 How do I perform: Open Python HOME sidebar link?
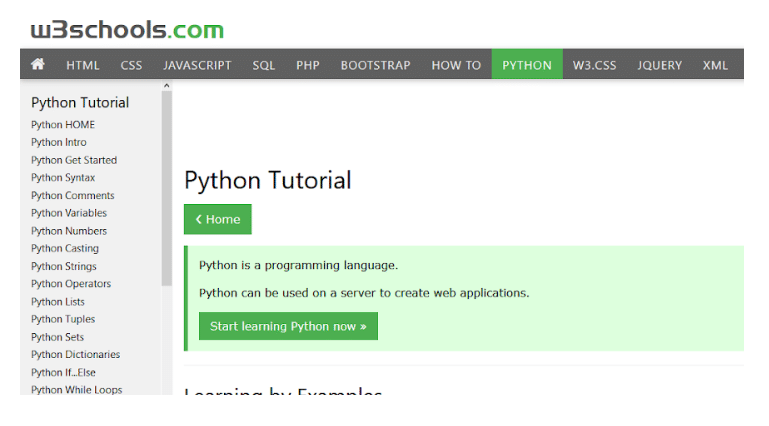[63, 125]
